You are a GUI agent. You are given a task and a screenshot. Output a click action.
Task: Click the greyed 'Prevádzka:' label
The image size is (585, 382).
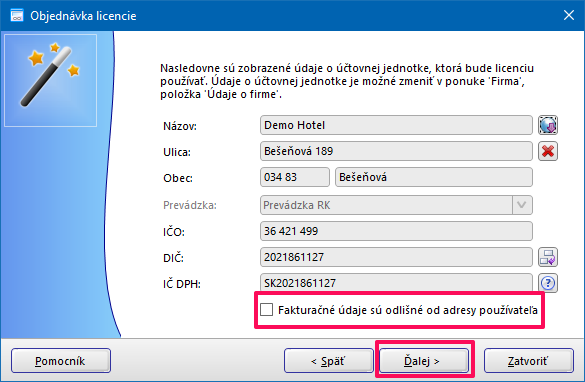click(x=190, y=205)
